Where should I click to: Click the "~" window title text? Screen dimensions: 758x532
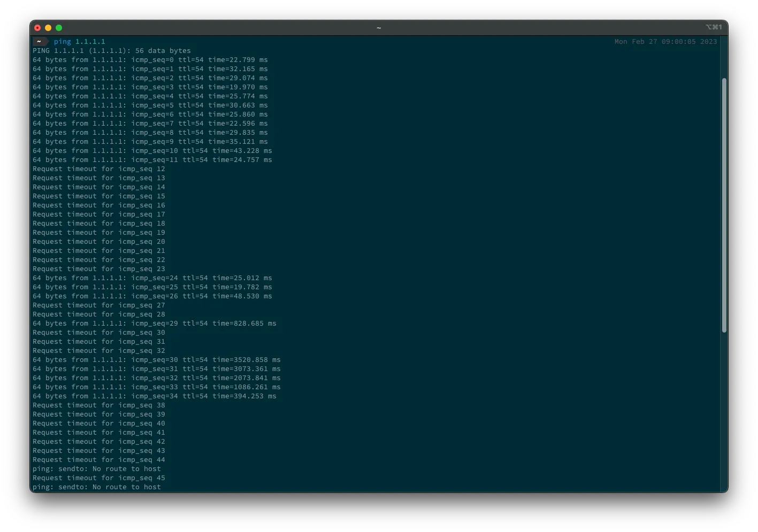379,28
